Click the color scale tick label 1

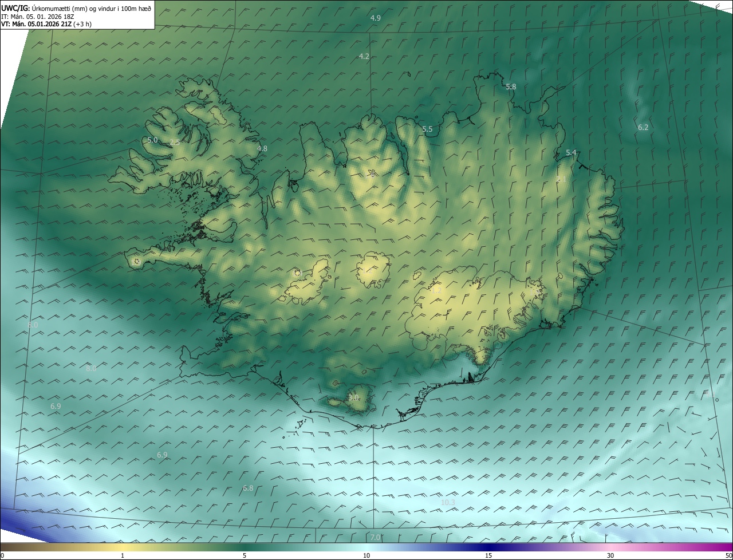pos(123,556)
